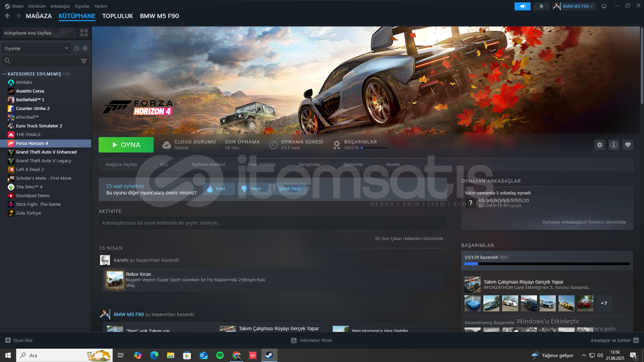Click the activity comment input box
This screenshot has width=644, height=362.
[x=273, y=223]
